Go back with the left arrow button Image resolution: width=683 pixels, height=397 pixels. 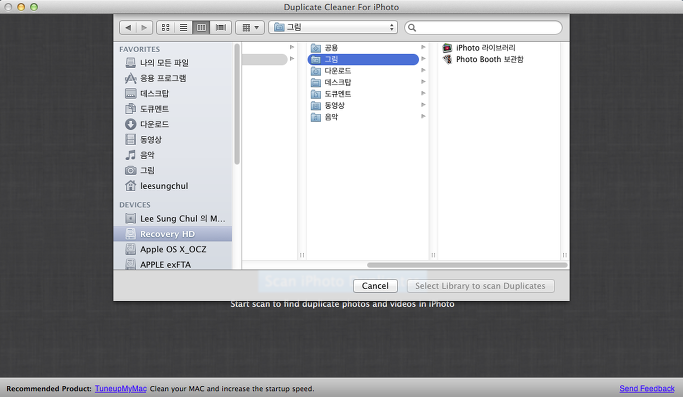click(x=128, y=27)
